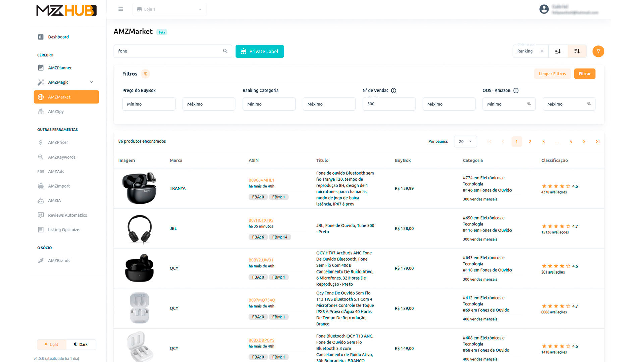644x362 pixels.
Task: Open the hamburger menu icon
Action: 121,9
